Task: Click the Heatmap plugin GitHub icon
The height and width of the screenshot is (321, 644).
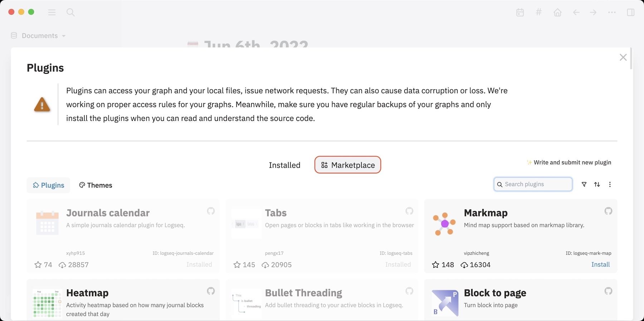Action: (211, 291)
